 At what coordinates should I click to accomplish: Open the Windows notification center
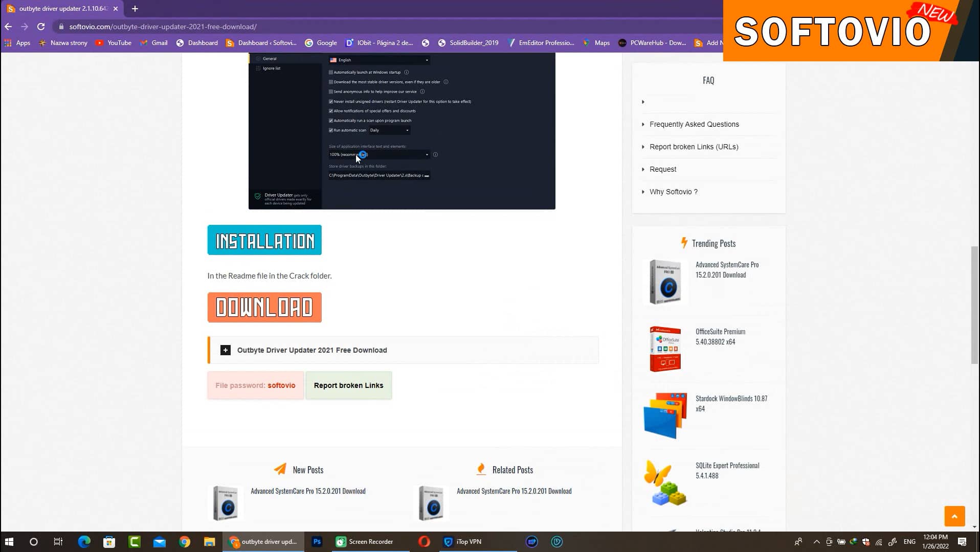pyautogui.click(x=962, y=542)
